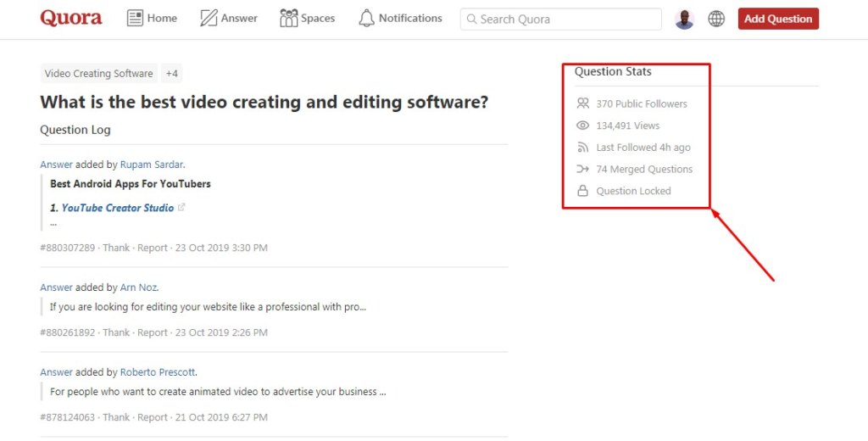This screenshot has width=868, height=441.
Task: Report the Rupam Sardar log entry
Action: pos(153,248)
